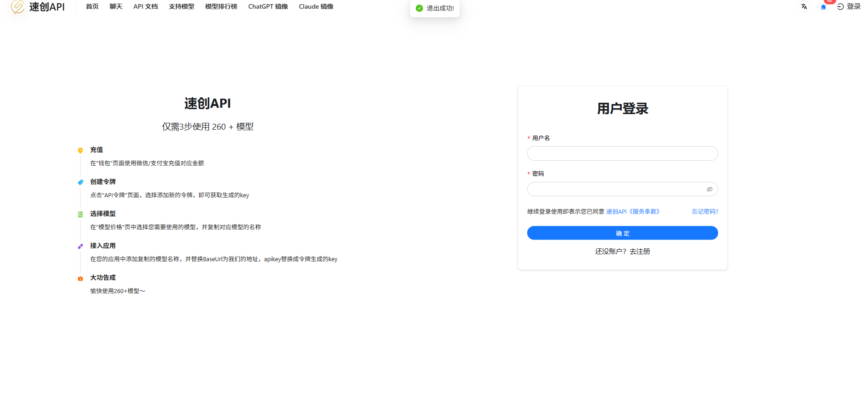This screenshot has height=410, width=868.
Task: Click the 创建令牌 step title
Action: pyautogui.click(x=103, y=182)
